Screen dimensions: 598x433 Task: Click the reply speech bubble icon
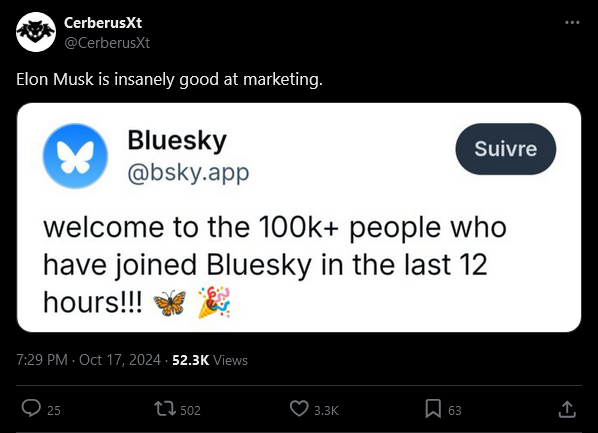31,409
